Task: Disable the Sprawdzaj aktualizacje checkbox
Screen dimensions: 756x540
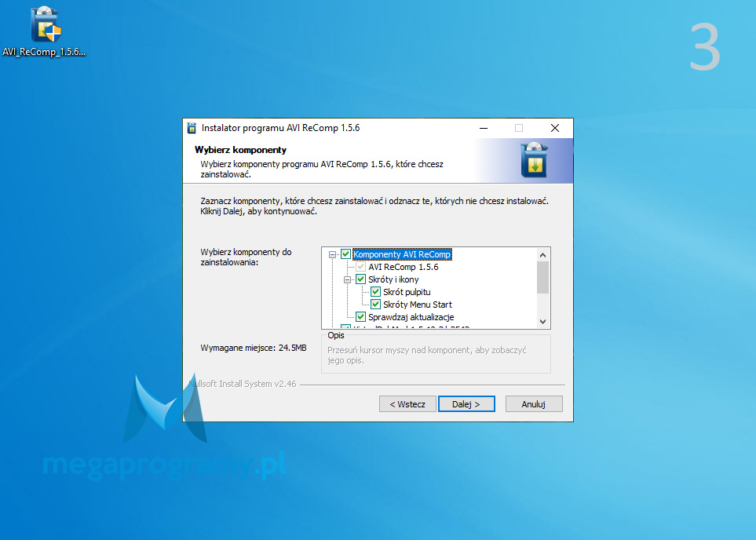Action: click(360, 317)
